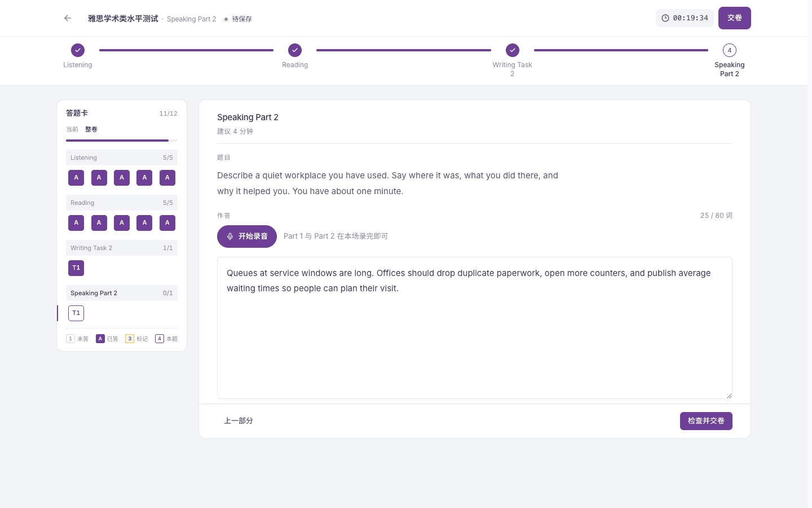Click the 00:19:34 countdown timer

tap(685, 18)
